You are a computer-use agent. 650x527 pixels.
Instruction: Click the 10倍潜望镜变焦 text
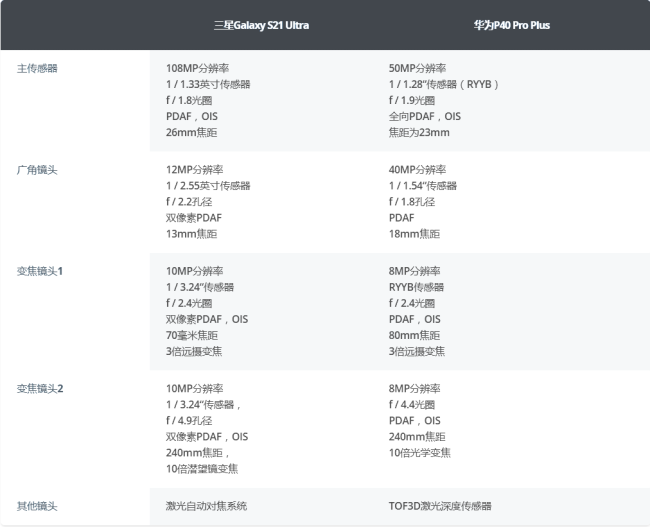[202, 469]
